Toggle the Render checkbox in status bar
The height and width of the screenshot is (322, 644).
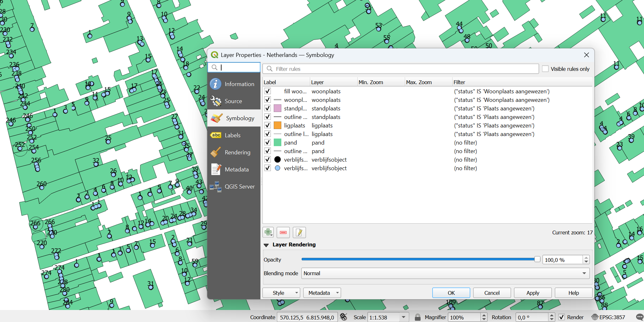click(561, 317)
